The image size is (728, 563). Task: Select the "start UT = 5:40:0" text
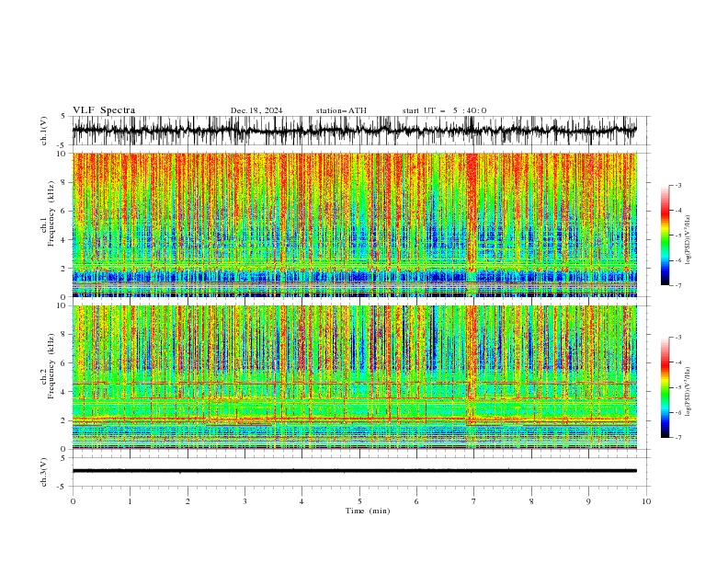[444, 110]
